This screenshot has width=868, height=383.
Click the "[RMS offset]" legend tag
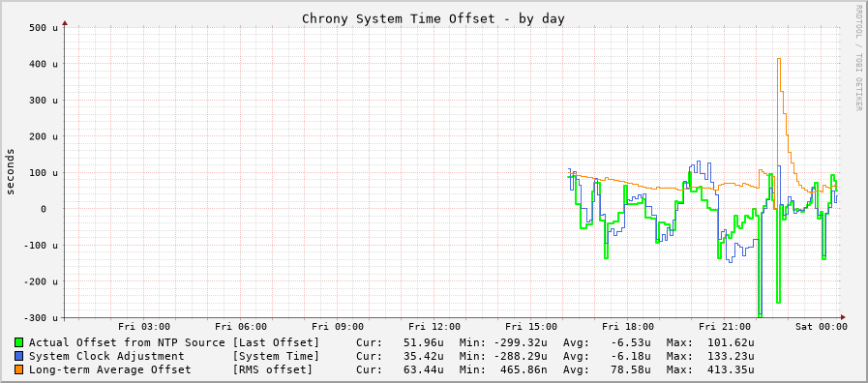pos(272,369)
